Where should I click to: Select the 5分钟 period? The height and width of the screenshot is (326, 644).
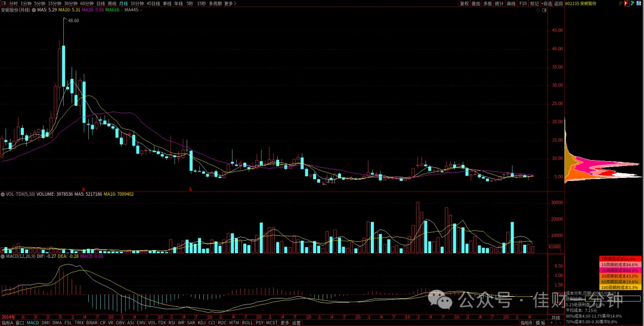point(40,4)
